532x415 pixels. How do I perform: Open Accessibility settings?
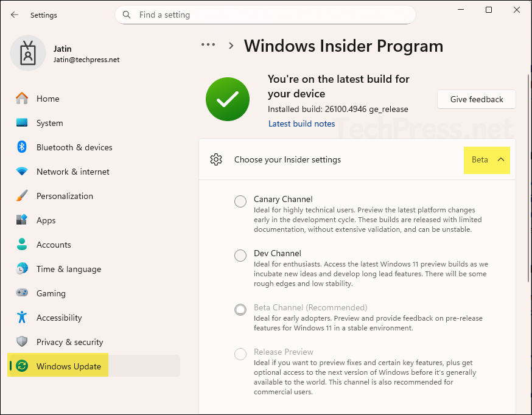94,318
